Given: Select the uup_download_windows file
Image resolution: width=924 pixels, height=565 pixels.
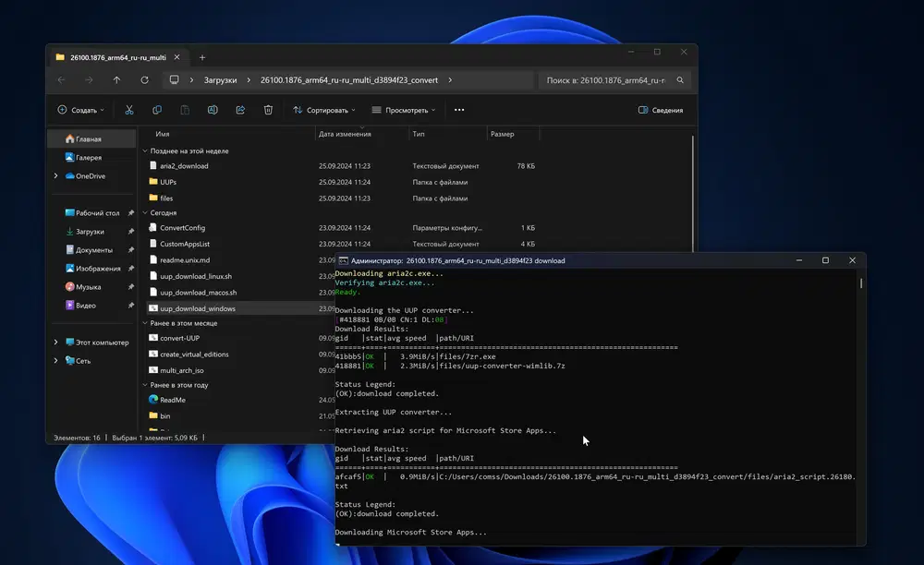Looking at the screenshot, I should click(x=197, y=308).
